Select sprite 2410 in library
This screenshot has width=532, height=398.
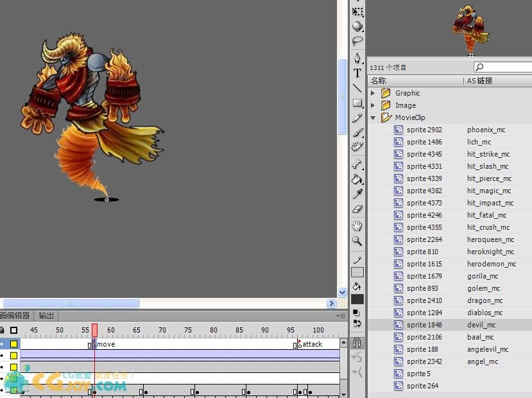[x=450, y=300]
